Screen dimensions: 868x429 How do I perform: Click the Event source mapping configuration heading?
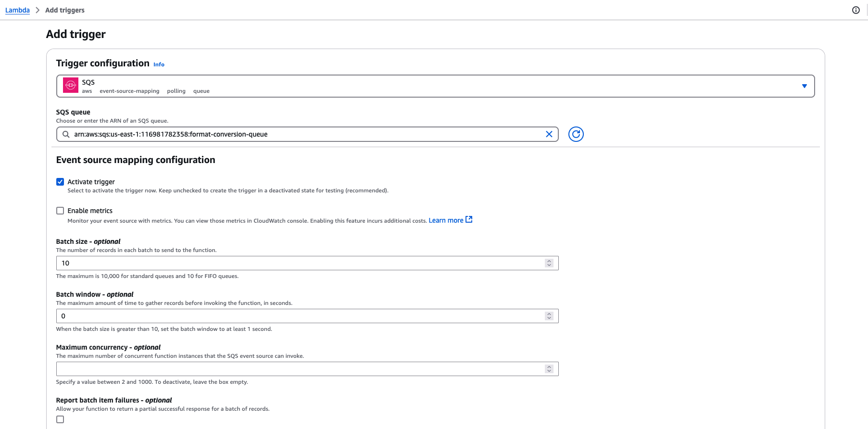(x=136, y=160)
